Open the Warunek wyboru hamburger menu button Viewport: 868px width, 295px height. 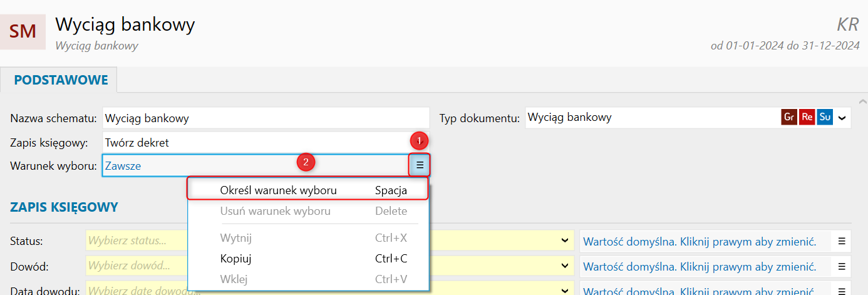coord(420,165)
